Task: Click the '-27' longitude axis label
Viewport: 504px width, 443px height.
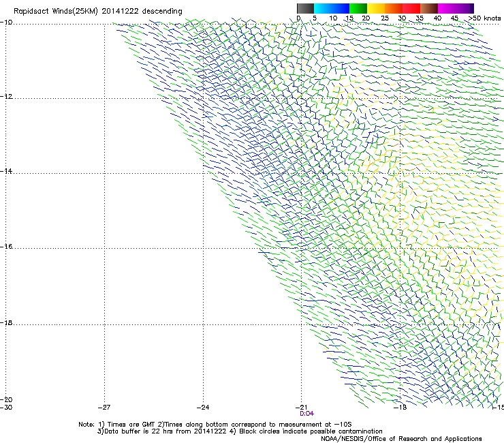Action: click(x=104, y=408)
